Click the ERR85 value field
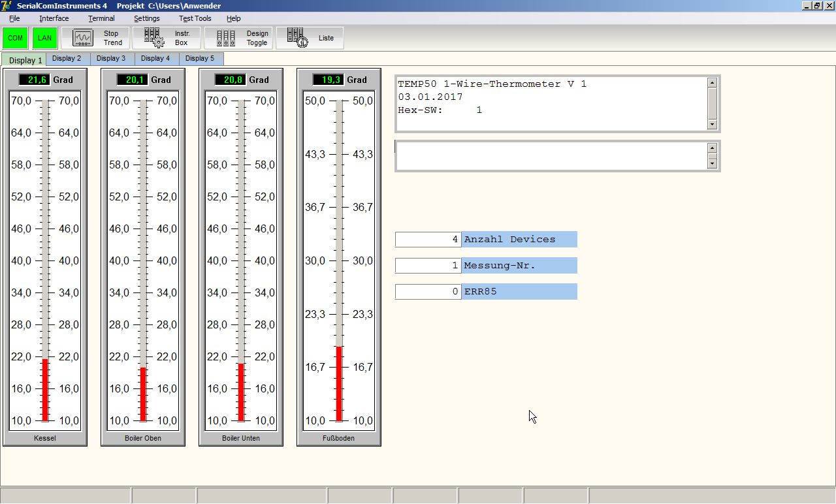836x504 pixels. (428, 292)
